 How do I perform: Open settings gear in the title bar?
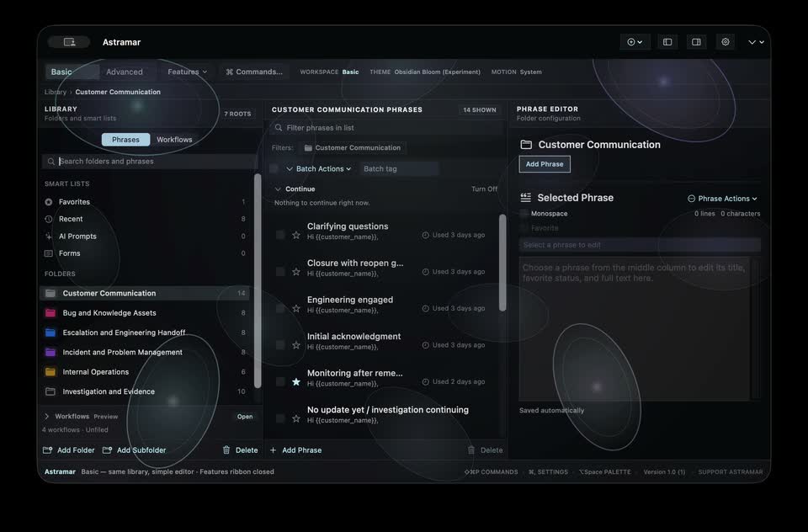[x=725, y=42]
